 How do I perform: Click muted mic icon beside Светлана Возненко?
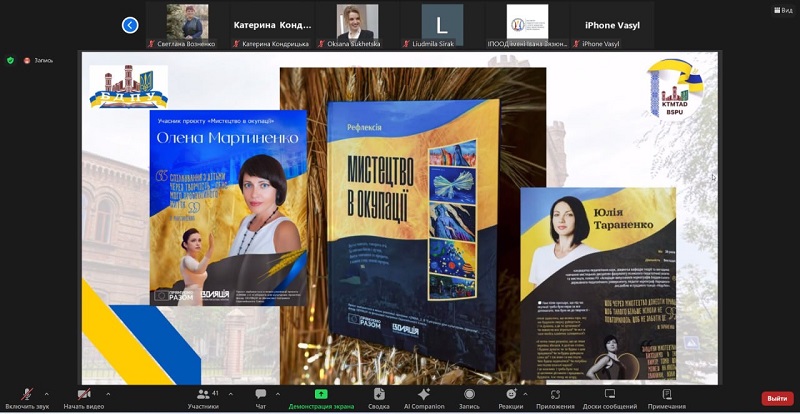(x=151, y=44)
